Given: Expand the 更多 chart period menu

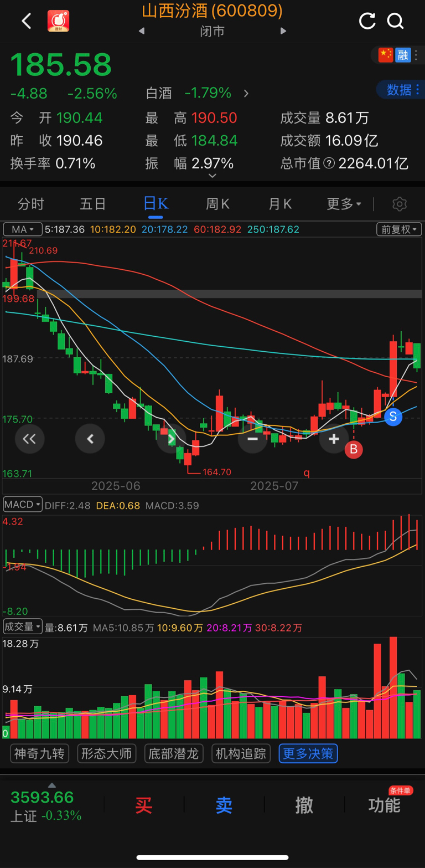Looking at the screenshot, I should point(344,204).
